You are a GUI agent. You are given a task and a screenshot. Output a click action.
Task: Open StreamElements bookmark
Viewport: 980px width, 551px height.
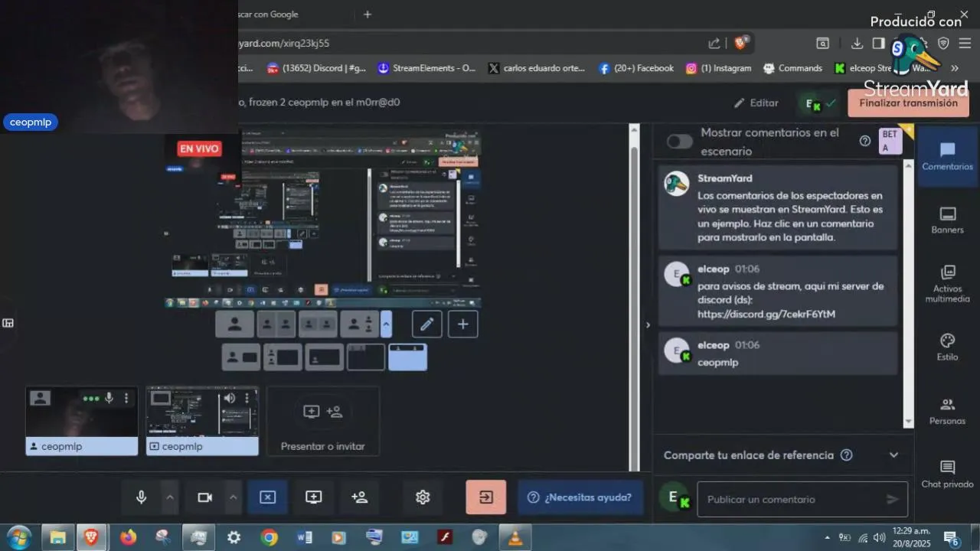427,68
